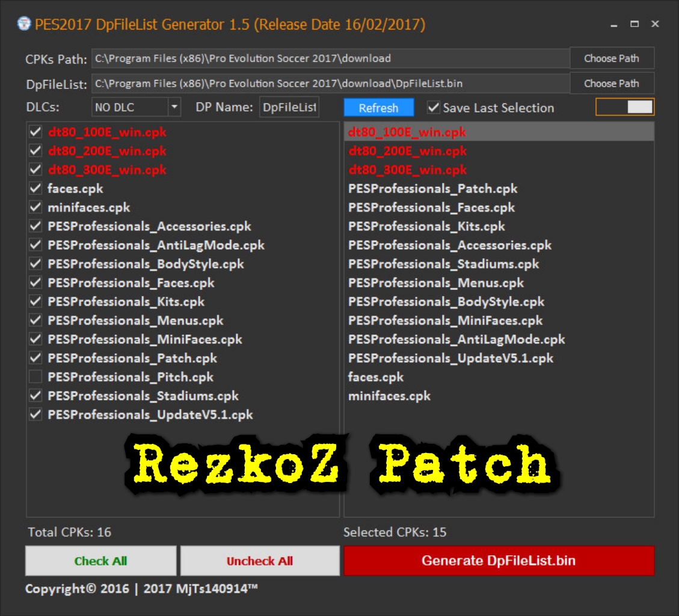
Task: Uncheck PESProfessionals_AntiLagMode.cpk checkbox
Action: (35, 245)
